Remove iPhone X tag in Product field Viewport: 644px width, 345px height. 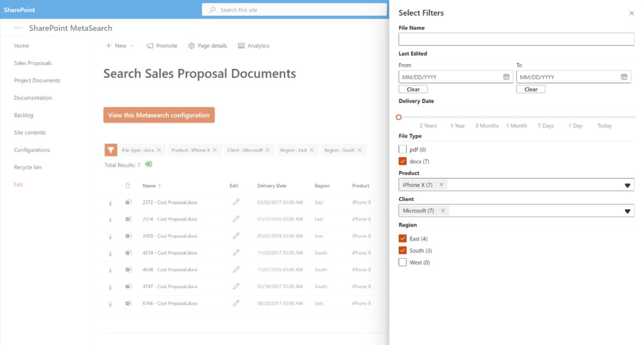[441, 185]
